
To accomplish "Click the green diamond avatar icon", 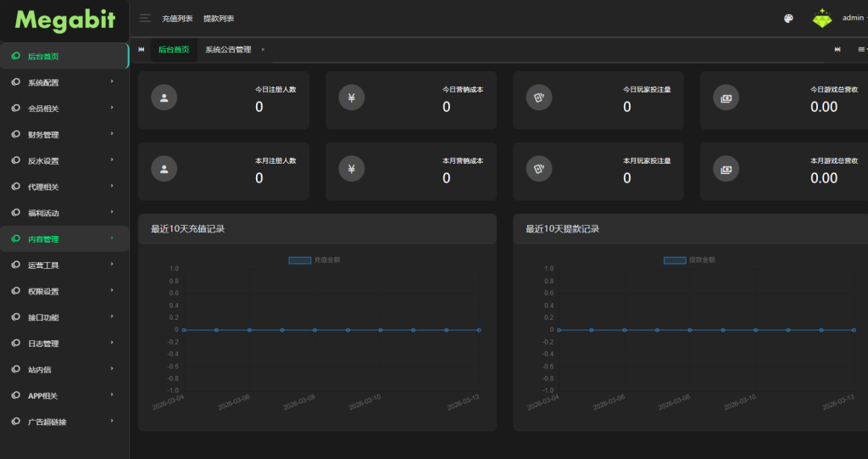I will pos(822,18).
